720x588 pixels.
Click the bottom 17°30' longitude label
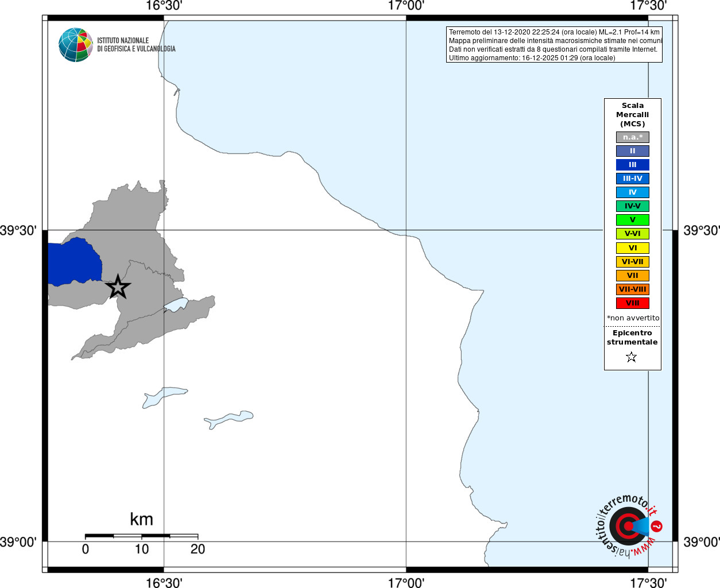point(648,582)
